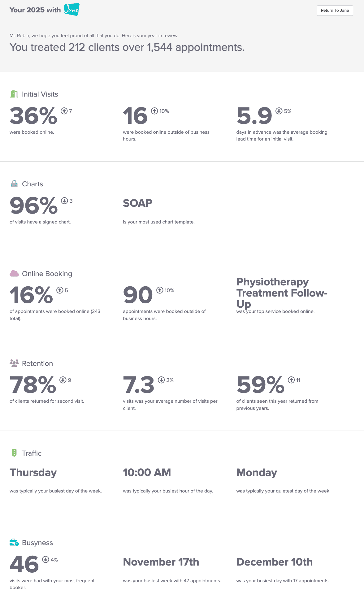Click the Online Booking cloud icon
Screen dimensions: 364x603
tap(14, 274)
